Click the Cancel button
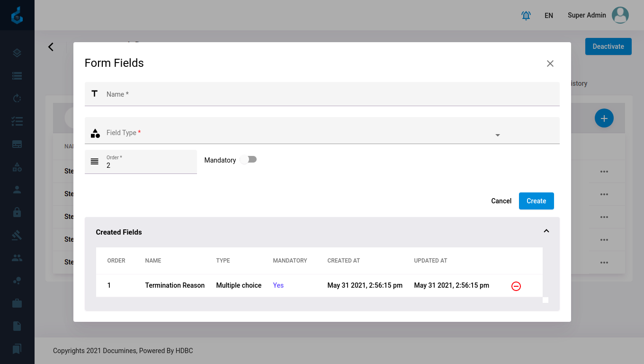 (501, 201)
